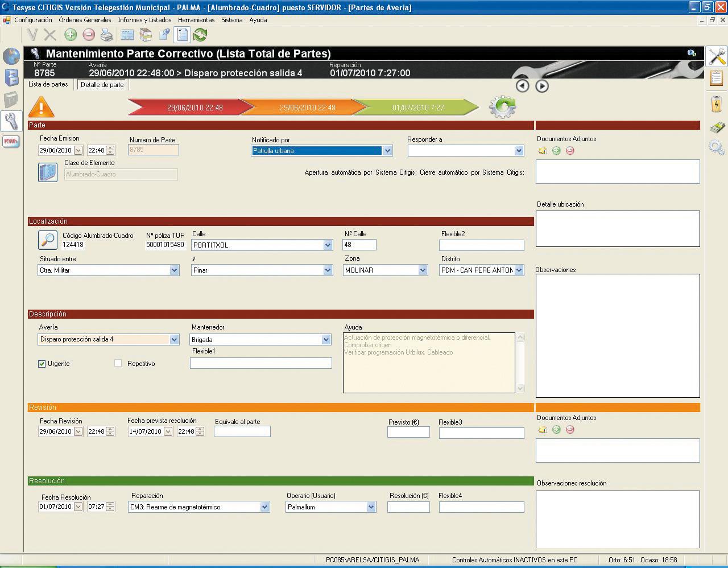Open the clipboard icon in right sidebar
Viewport: 728px width, 568px height.
tap(717, 78)
